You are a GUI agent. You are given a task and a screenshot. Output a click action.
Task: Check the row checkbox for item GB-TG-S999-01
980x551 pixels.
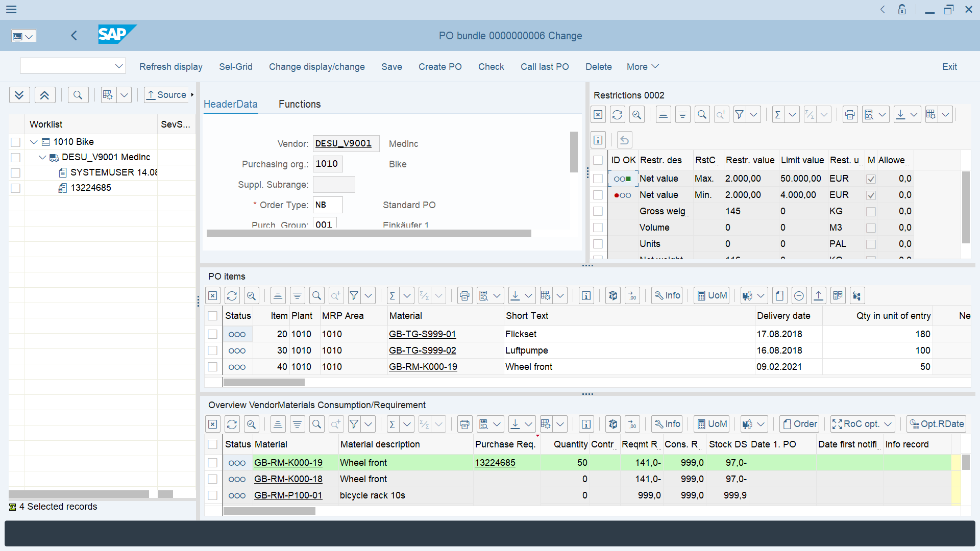213,334
